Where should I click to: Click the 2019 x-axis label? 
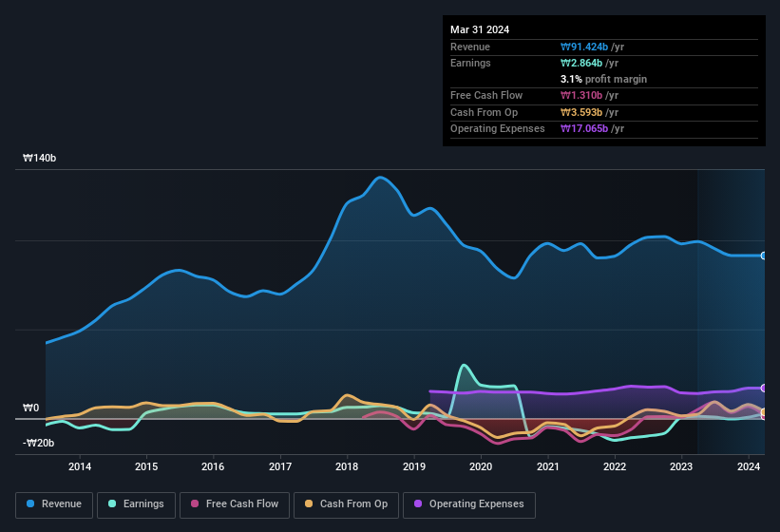tap(414, 466)
